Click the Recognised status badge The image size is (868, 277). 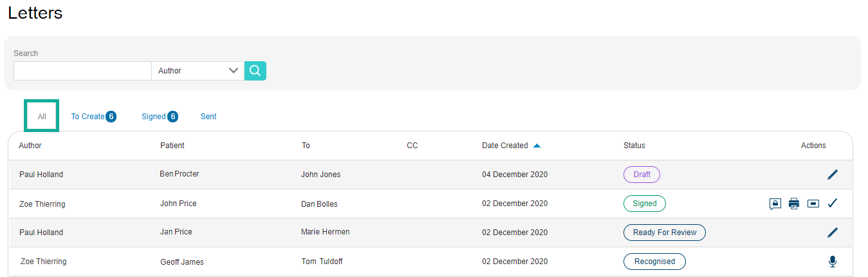click(654, 262)
